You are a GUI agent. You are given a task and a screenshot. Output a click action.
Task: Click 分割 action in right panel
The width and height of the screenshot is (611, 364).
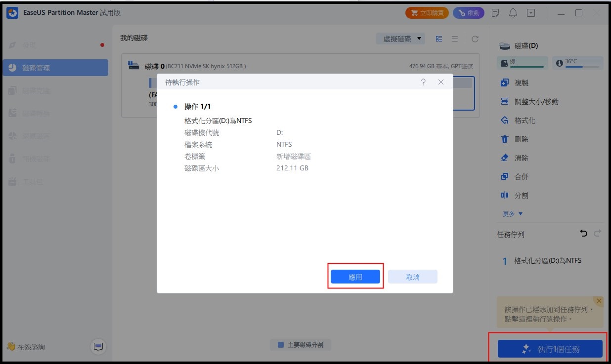point(515,196)
